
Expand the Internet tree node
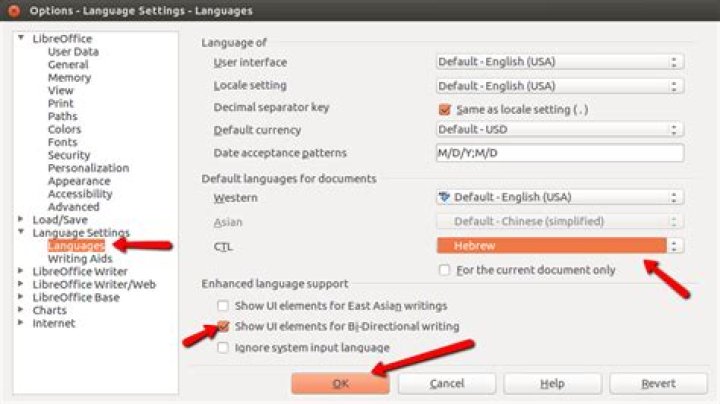[x=21, y=323]
